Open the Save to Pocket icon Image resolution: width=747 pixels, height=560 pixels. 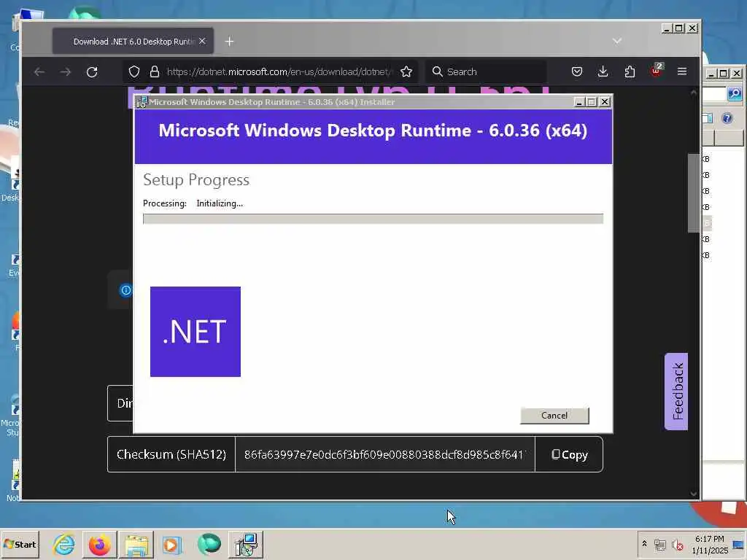(577, 72)
